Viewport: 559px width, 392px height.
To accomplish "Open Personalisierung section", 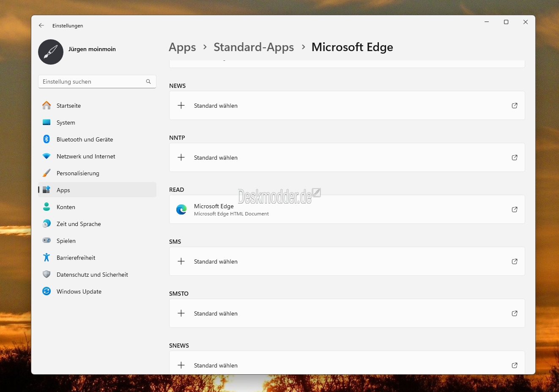I will (x=97, y=173).
